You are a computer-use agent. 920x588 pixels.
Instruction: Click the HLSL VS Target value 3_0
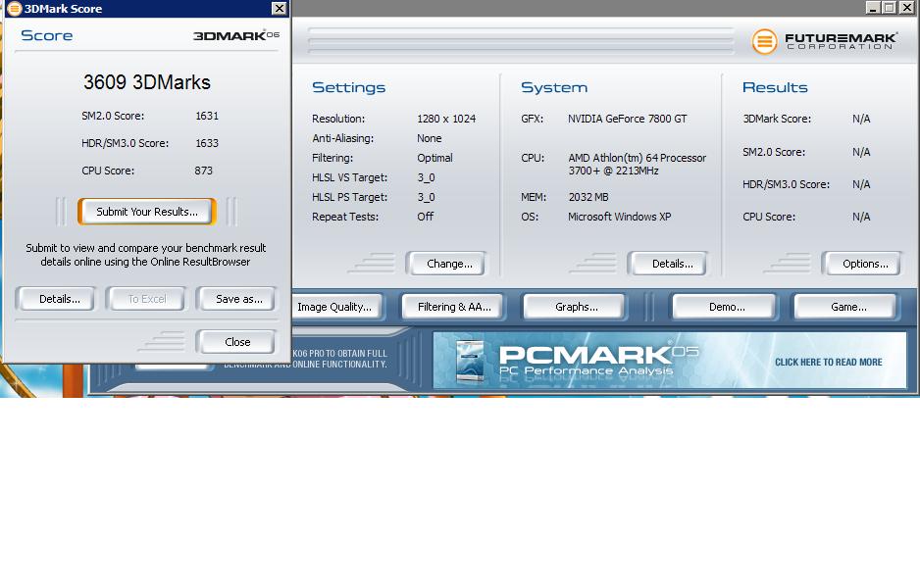coord(426,177)
